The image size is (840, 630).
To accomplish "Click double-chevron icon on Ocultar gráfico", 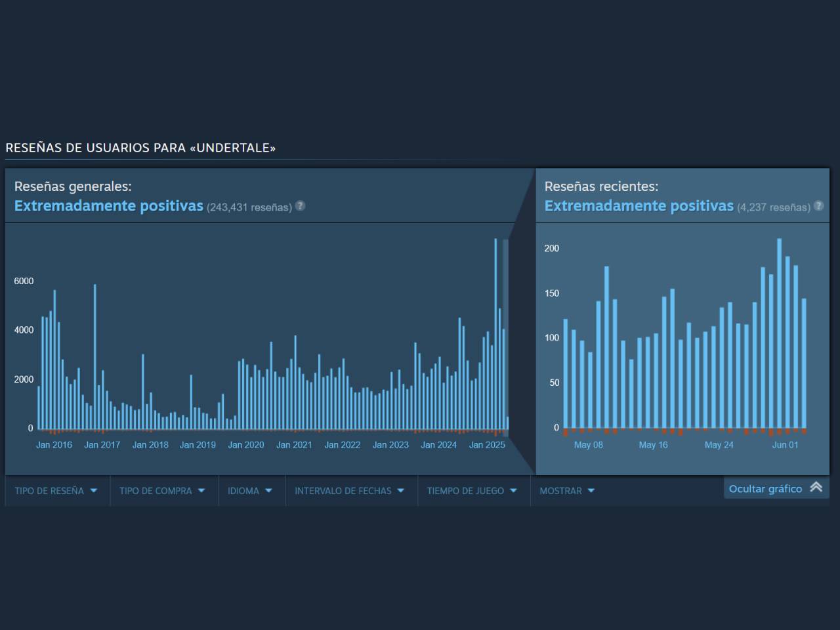I will point(816,487).
